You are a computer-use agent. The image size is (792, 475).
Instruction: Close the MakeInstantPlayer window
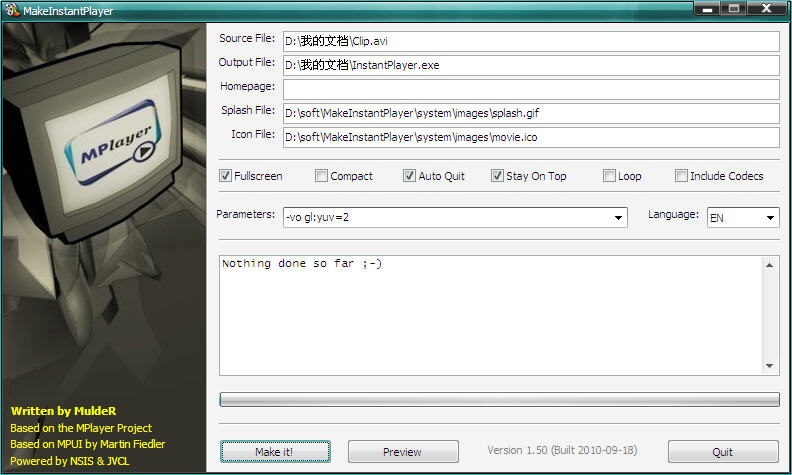(x=767, y=9)
